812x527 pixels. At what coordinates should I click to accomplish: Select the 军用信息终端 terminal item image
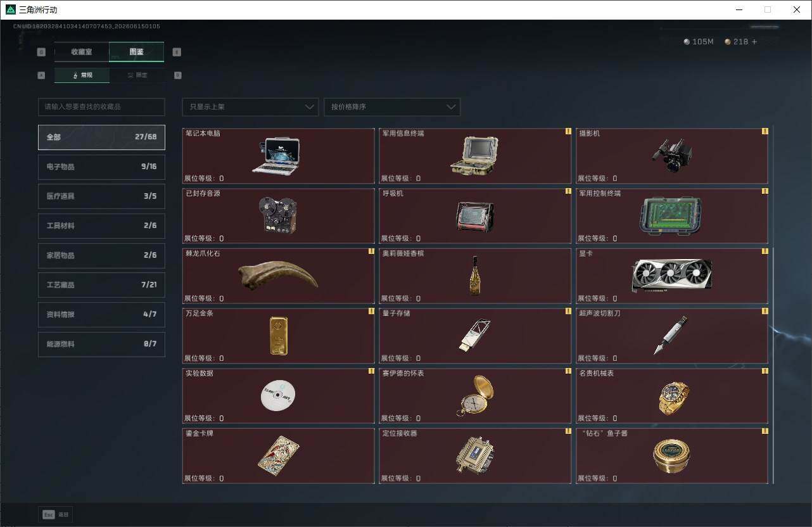[x=474, y=156]
